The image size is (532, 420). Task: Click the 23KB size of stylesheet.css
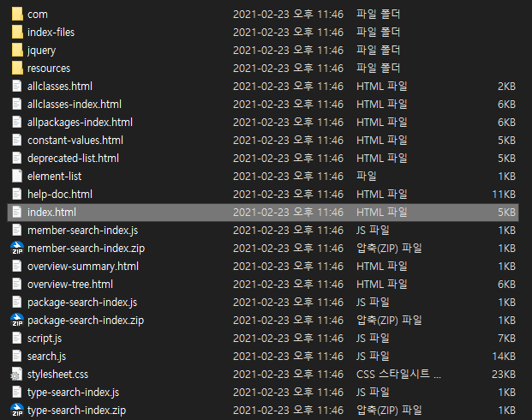[x=504, y=375]
